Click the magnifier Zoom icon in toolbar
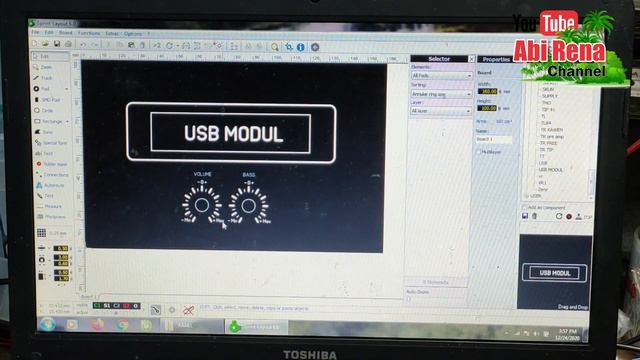640x360 pixels. point(275,47)
